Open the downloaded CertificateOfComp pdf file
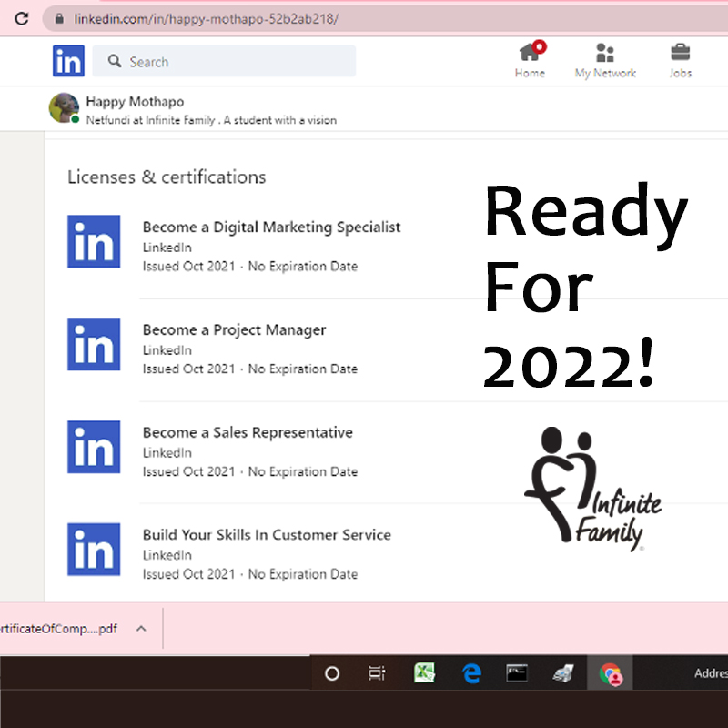This screenshot has height=728, width=728. [x=58, y=629]
